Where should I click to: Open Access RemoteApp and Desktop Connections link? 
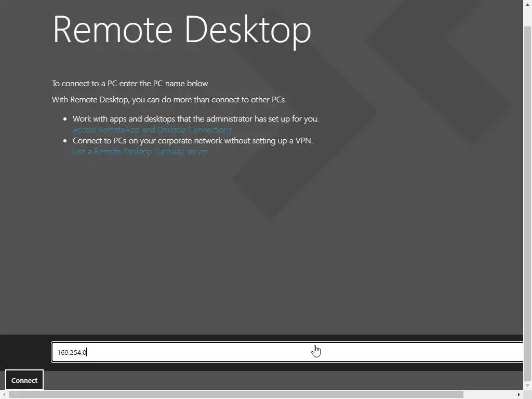point(152,129)
